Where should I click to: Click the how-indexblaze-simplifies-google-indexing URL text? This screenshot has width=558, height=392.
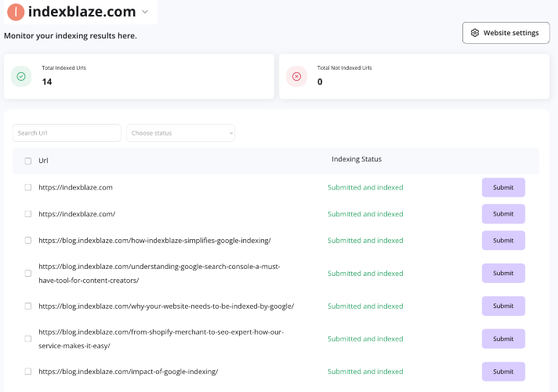(155, 241)
